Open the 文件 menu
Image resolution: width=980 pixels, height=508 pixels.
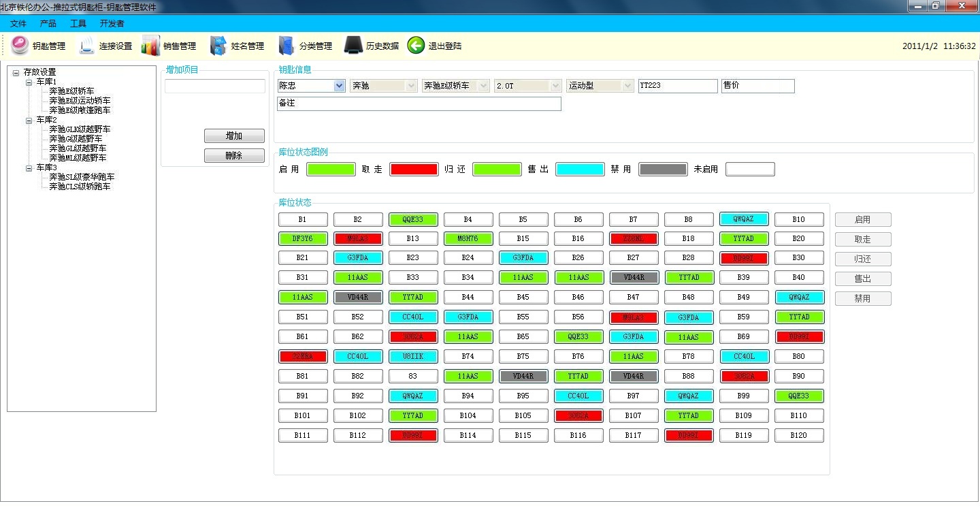tap(18, 23)
